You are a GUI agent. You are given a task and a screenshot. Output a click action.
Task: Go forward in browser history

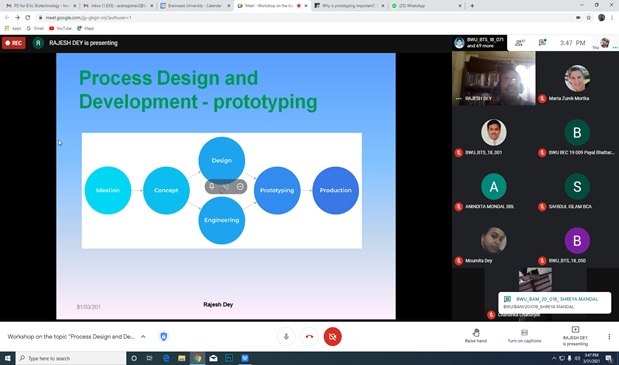pos(17,17)
